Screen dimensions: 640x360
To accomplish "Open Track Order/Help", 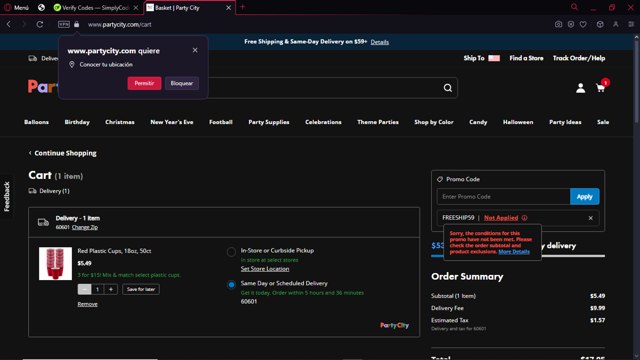I will pos(579,58).
